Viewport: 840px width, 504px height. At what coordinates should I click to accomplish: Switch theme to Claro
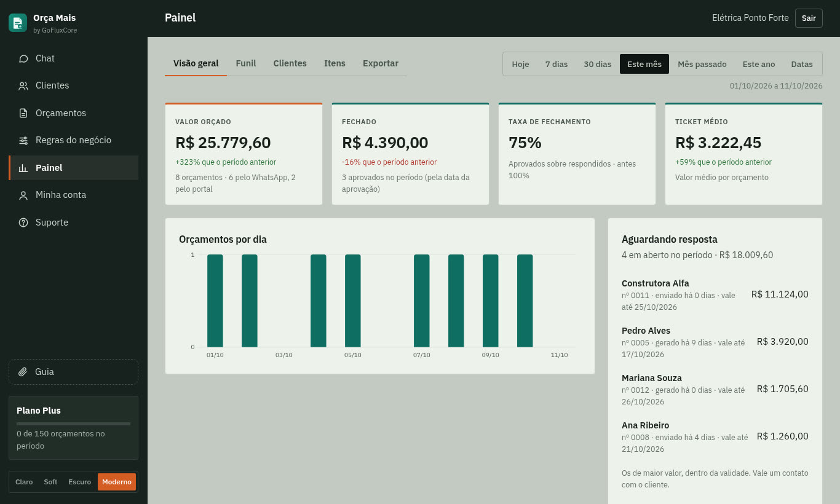24,482
